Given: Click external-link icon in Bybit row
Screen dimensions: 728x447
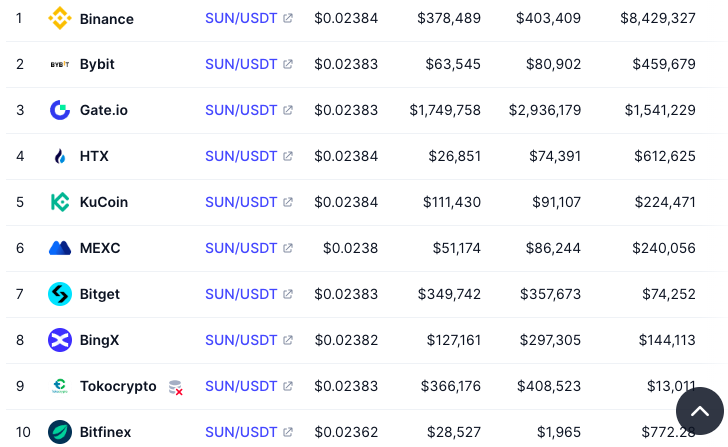Looking at the screenshot, I should (x=288, y=64).
